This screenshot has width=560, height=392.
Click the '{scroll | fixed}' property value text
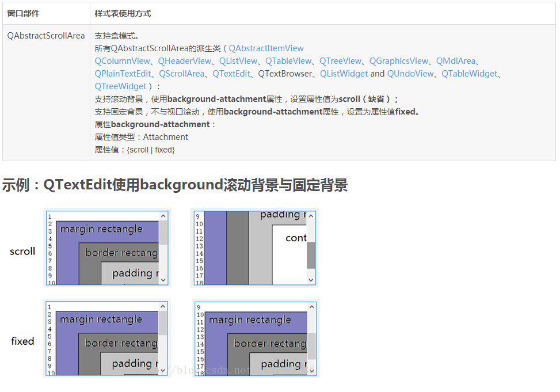click(151, 150)
